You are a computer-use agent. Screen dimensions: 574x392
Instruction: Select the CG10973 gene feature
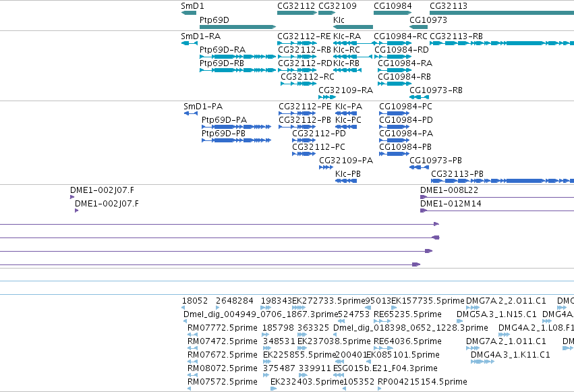tap(418, 27)
